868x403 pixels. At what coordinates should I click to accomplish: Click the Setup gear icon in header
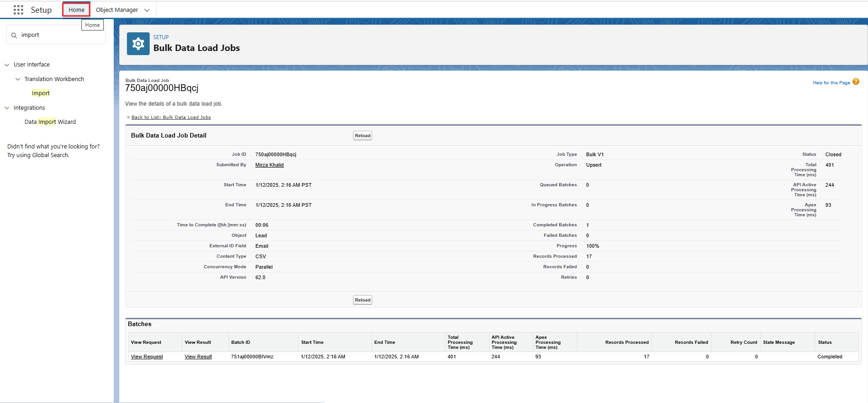(138, 44)
